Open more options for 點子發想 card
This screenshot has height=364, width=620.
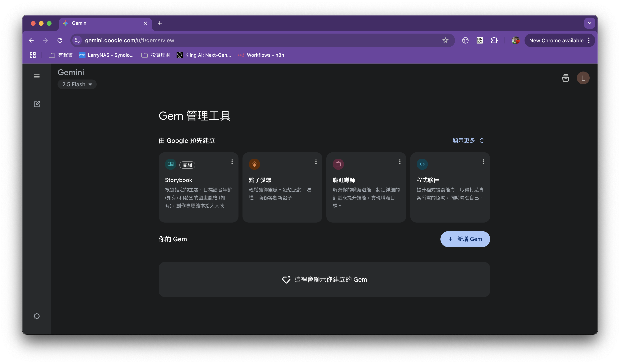[316, 162]
